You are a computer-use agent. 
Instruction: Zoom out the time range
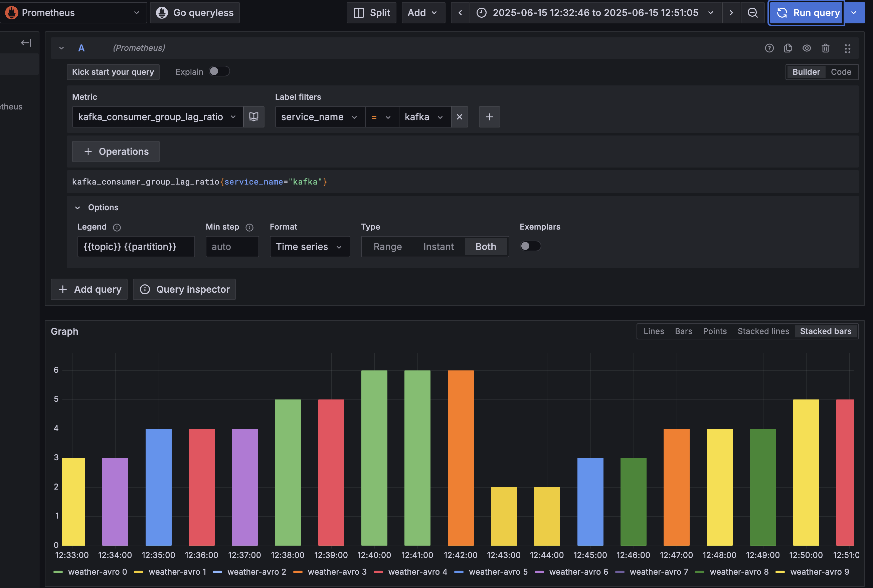click(x=752, y=13)
